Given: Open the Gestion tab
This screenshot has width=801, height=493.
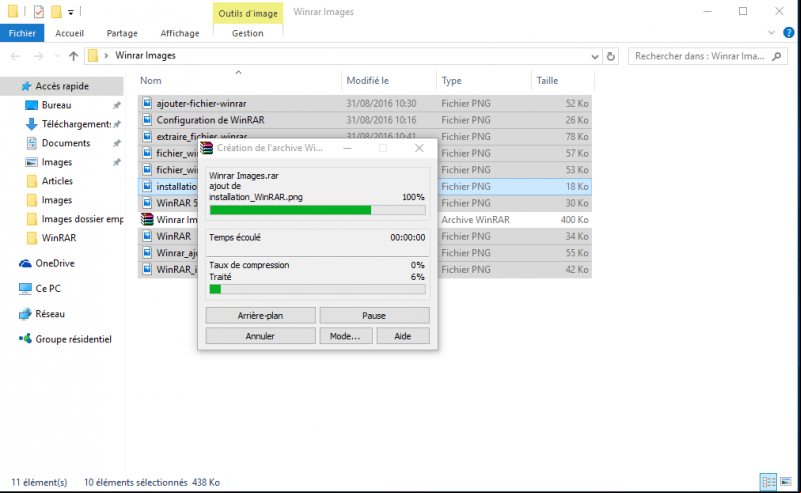Looking at the screenshot, I should [x=248, y=33].
